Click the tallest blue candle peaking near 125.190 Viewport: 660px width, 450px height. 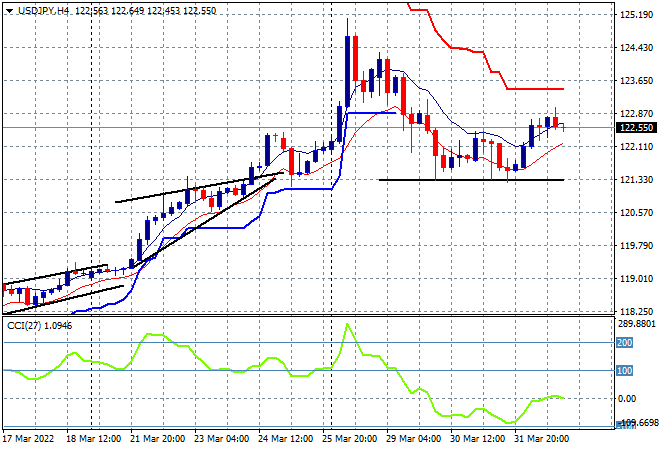[x=347, y=72]
